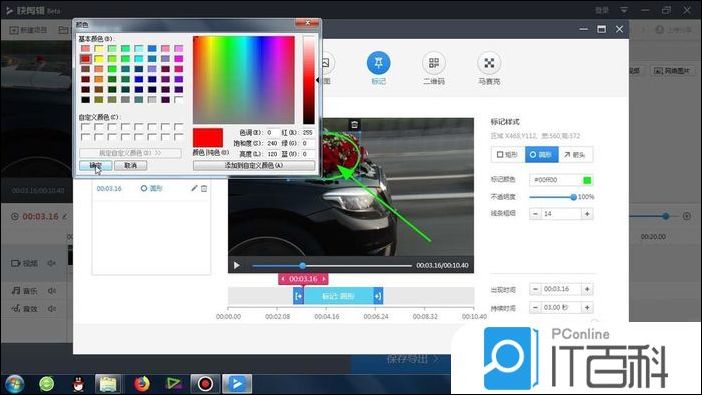Open the screen recorder taskbar icon
Viewport: 702px width, 395px height.
tap(205, 384)
